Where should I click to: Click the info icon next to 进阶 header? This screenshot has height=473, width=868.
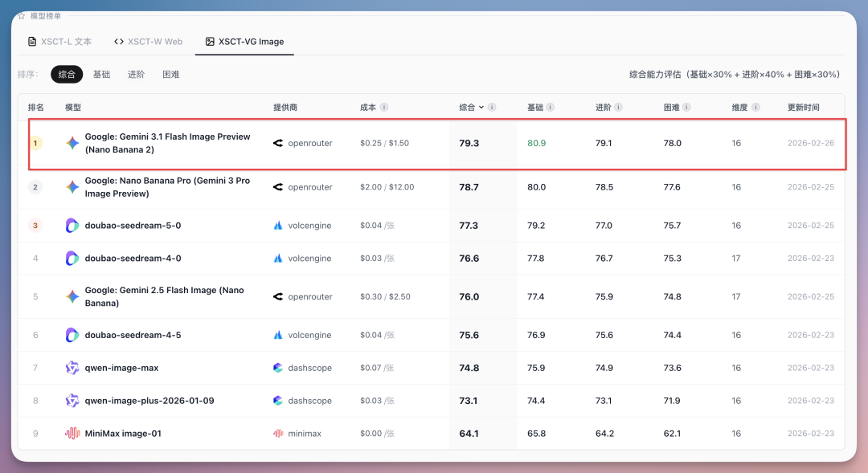pyautogui.click(x=618, y=108)
